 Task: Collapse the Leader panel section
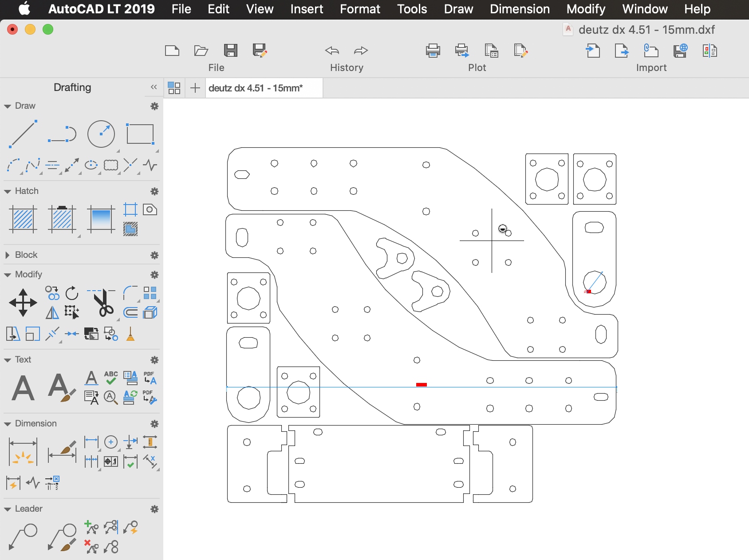(x=7, y=509)
